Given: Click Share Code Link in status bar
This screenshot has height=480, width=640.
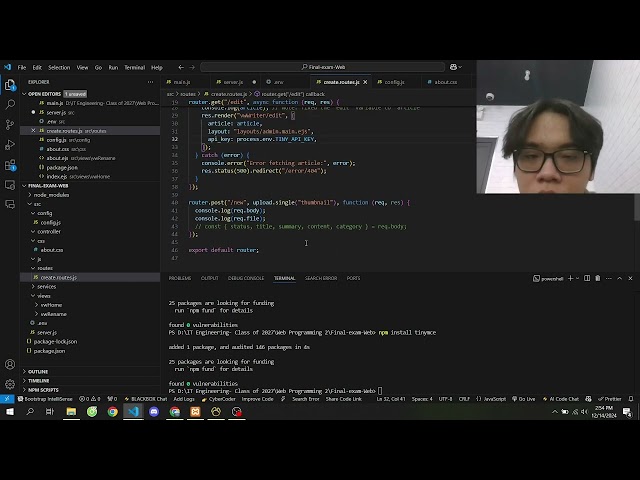Looking at the screenshot, I should coord(344,399).
